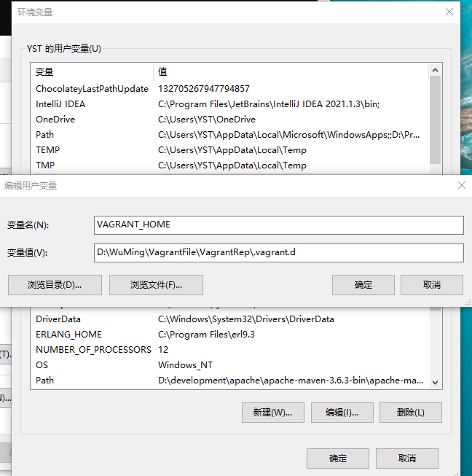This screenshot has width=472, height=476.
Task: Select system Path variable with apache-maven value
Action: tap(230, 380)
